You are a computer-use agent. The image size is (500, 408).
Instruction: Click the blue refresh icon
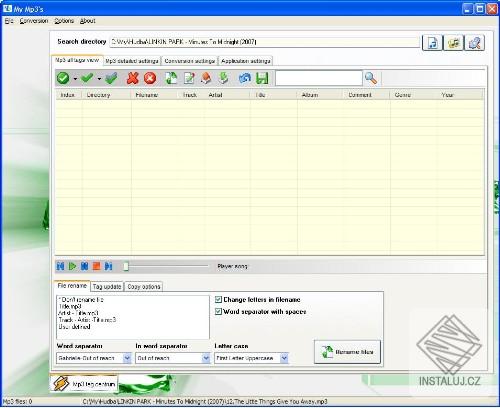coord(245,78)
